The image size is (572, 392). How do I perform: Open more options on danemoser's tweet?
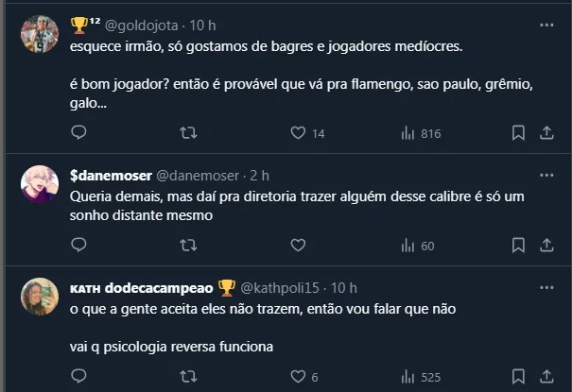click(546, 176)
